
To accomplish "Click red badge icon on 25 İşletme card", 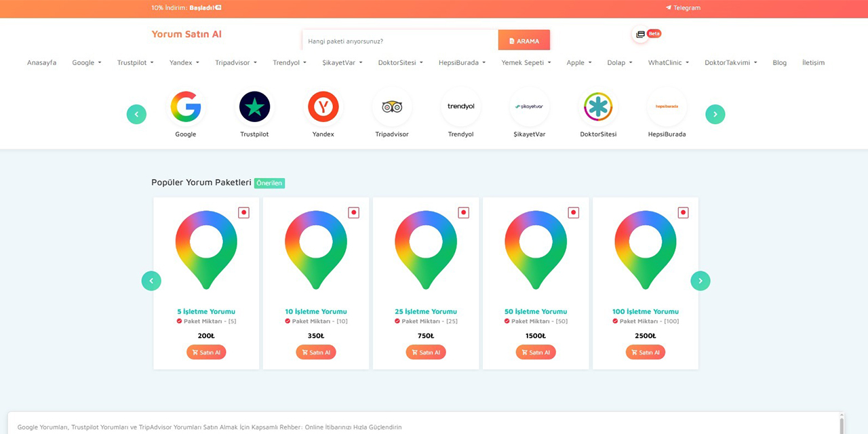I will [x=464, y=213].
